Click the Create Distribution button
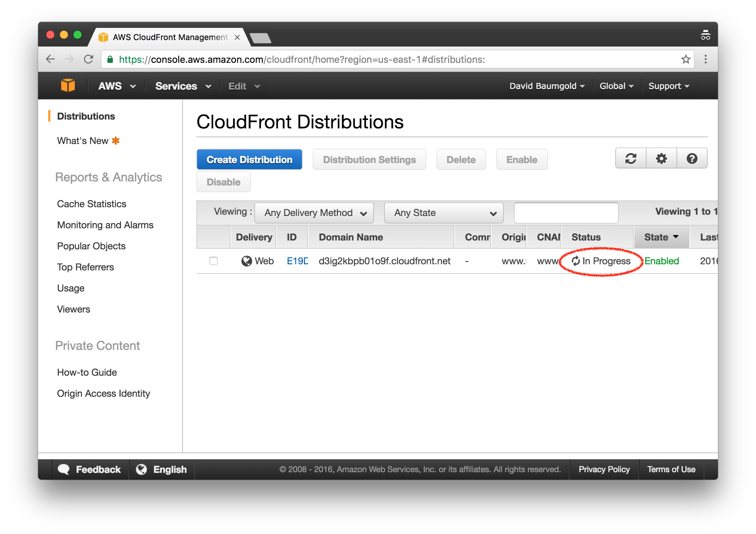The height and width of the screenshot is (534, 756). 249,159
